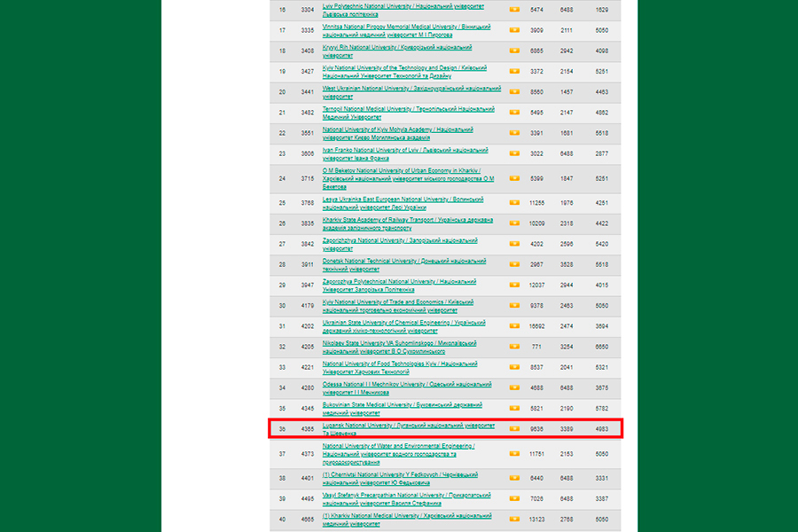Open Kyiv National University of Trade and Economics link
This screenshot has height=532, width=798.
(x=398, y=306)
